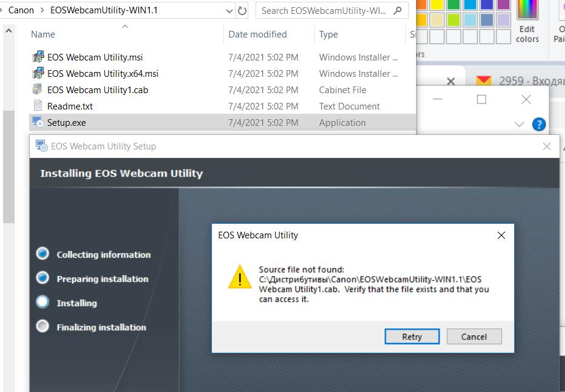
Task: Expand the chevron dropdown beside the help icon
Action: [x=520, y=124]
